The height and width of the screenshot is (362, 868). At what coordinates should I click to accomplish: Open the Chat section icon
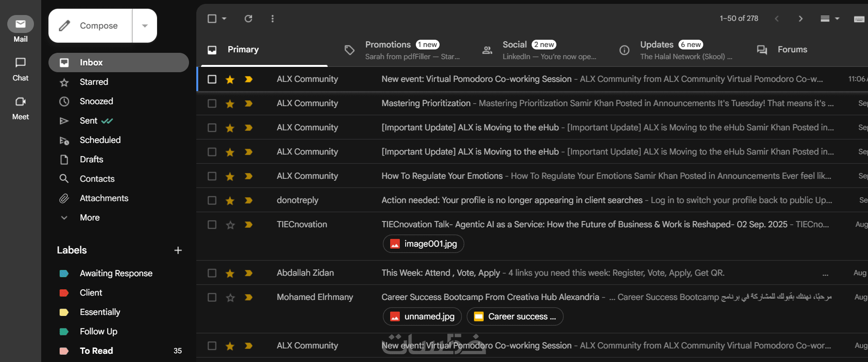tap(20, 63)
